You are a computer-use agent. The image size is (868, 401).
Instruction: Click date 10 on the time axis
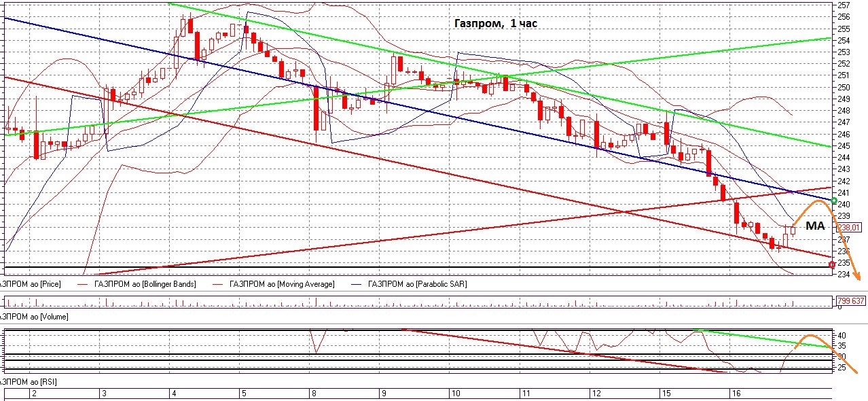(x=456, y=394)
